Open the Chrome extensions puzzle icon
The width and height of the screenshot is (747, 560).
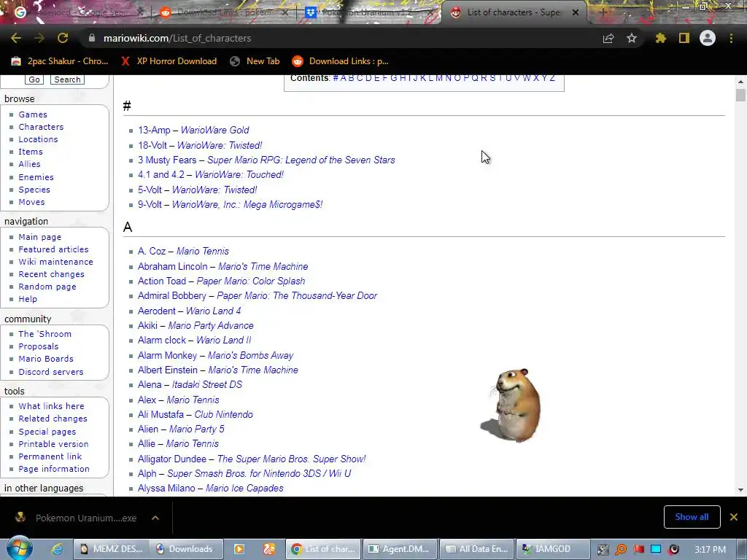660,38
